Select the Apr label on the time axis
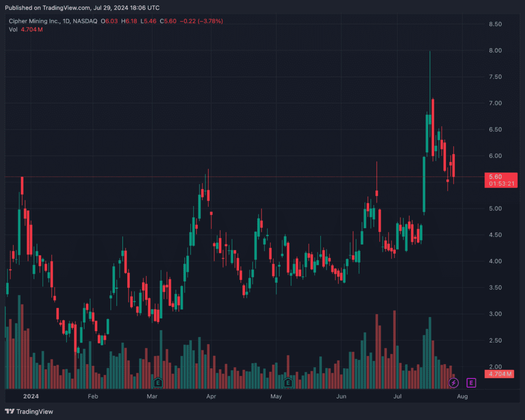The width and height of the screenshot is (525, 420). click(x=211, y=396)
